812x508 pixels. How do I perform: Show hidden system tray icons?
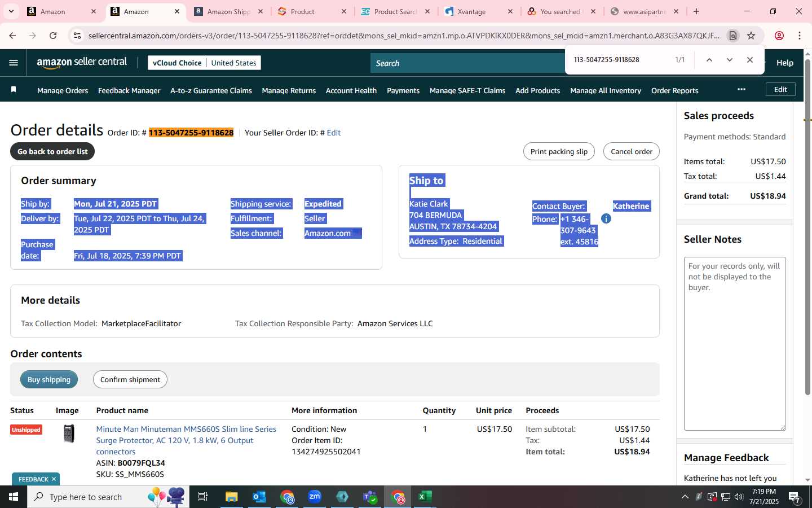[x=685, y=497]
